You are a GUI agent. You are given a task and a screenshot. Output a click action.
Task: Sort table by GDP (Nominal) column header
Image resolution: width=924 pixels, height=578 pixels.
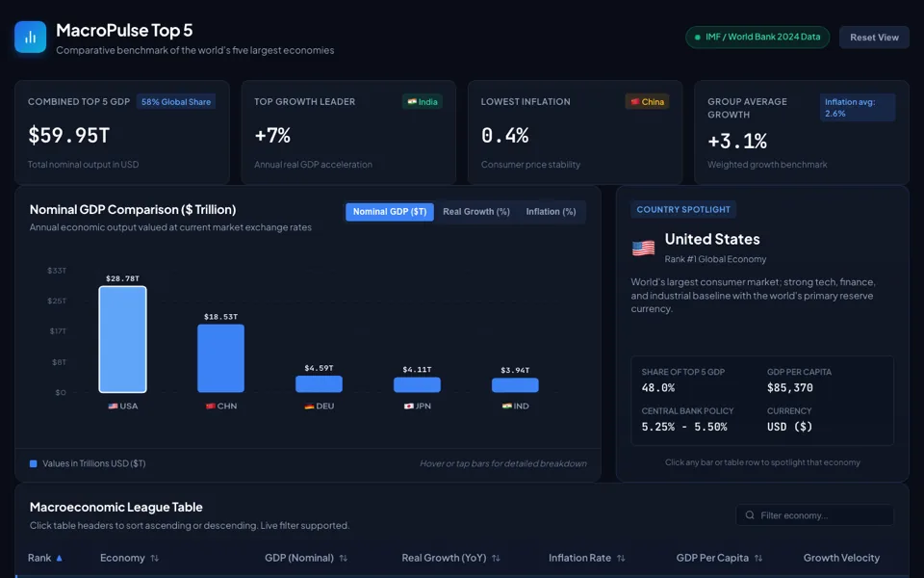click(306, 558)
